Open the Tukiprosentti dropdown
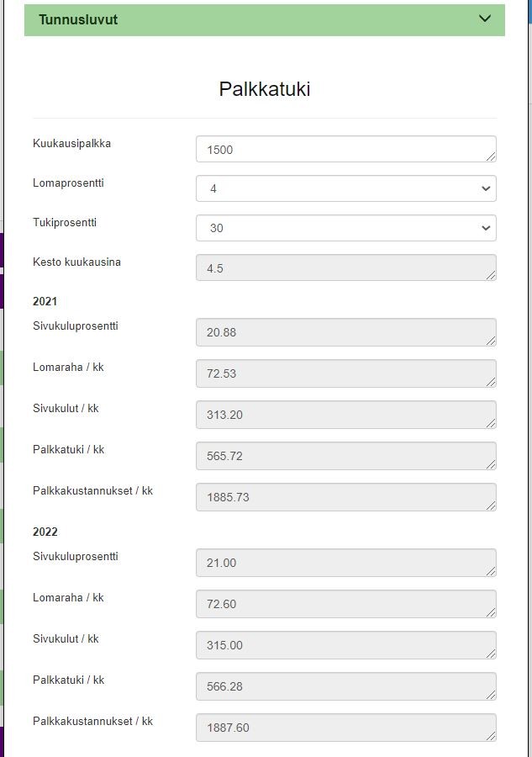This screenshot has width=532, height=757. [345, 228]
